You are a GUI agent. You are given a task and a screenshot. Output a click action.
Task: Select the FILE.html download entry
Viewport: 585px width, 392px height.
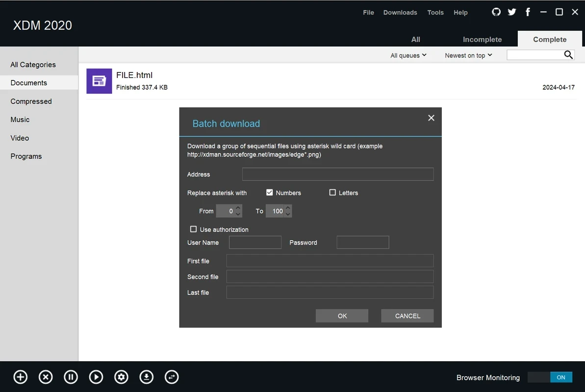click(x=331, y=81)
